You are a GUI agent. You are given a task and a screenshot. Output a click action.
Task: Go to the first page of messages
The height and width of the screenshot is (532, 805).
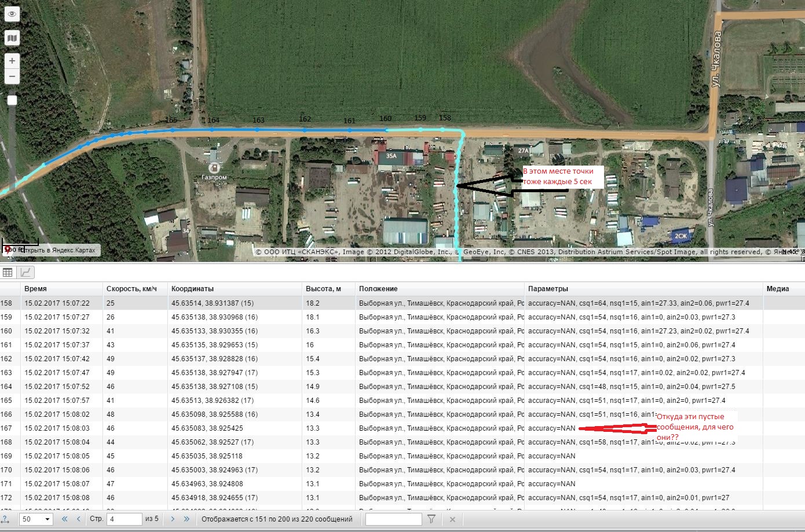click(65, 519)
